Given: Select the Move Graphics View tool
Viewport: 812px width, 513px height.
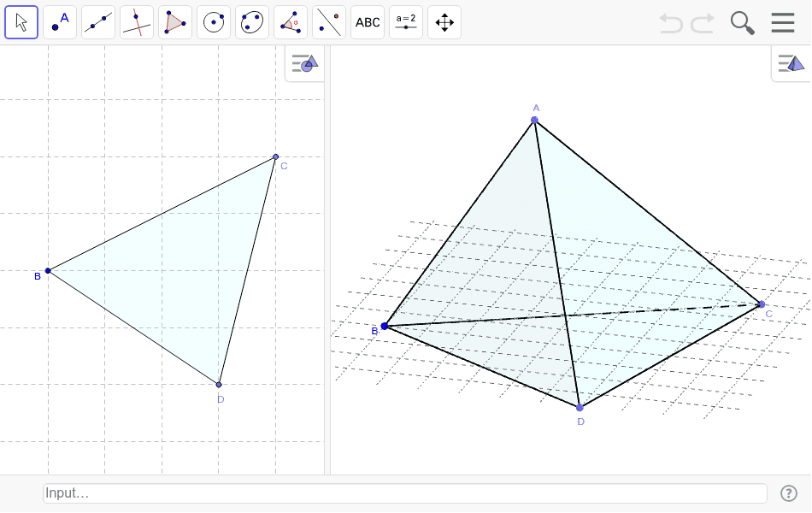Looking at the screenshot, I should [444, 22].
